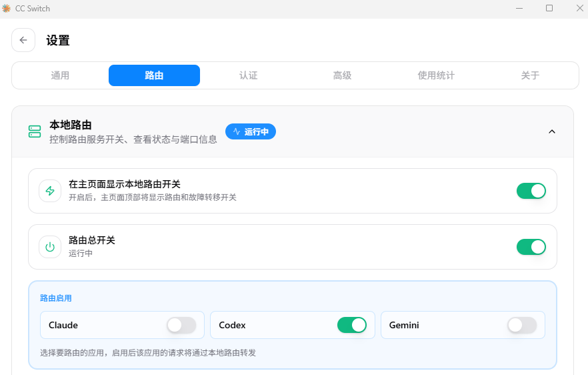Viewport: 588px width, 375px height.
Task: Enable routing for Gemini
Action: pos(522,325)
